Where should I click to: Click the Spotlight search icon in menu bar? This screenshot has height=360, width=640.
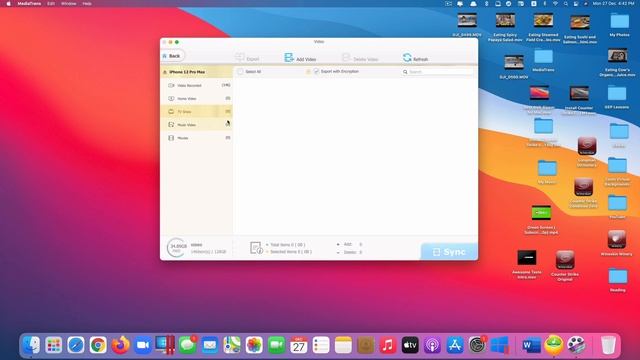pos(566,3)
